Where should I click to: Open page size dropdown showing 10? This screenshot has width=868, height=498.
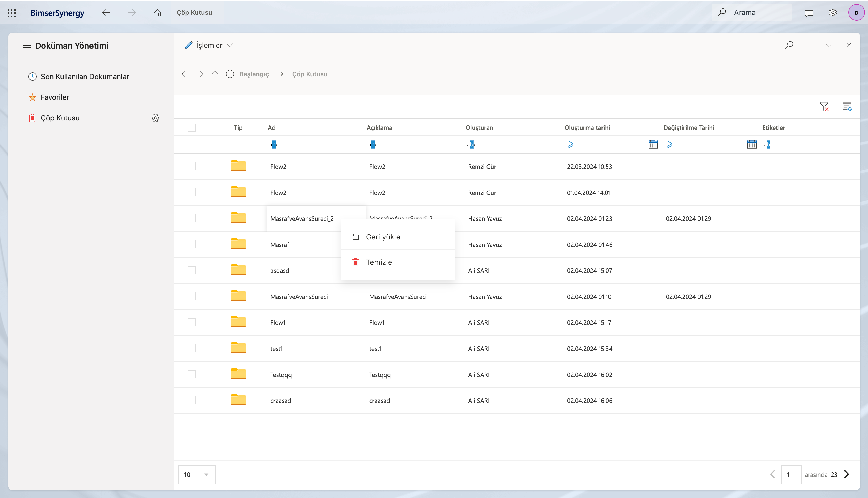196,474
